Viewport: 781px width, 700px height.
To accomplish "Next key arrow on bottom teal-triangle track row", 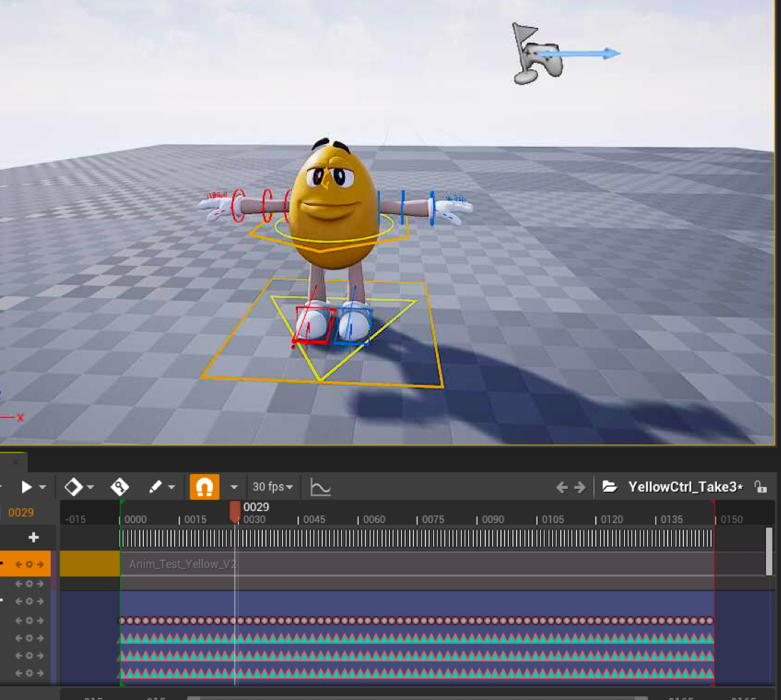I will 41,673.
